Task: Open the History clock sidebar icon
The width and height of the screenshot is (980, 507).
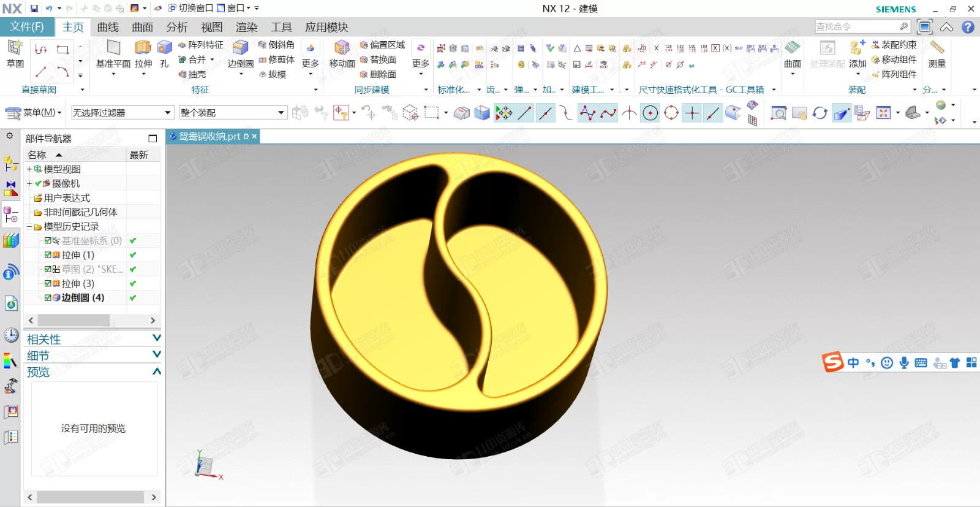Action: 11,335
